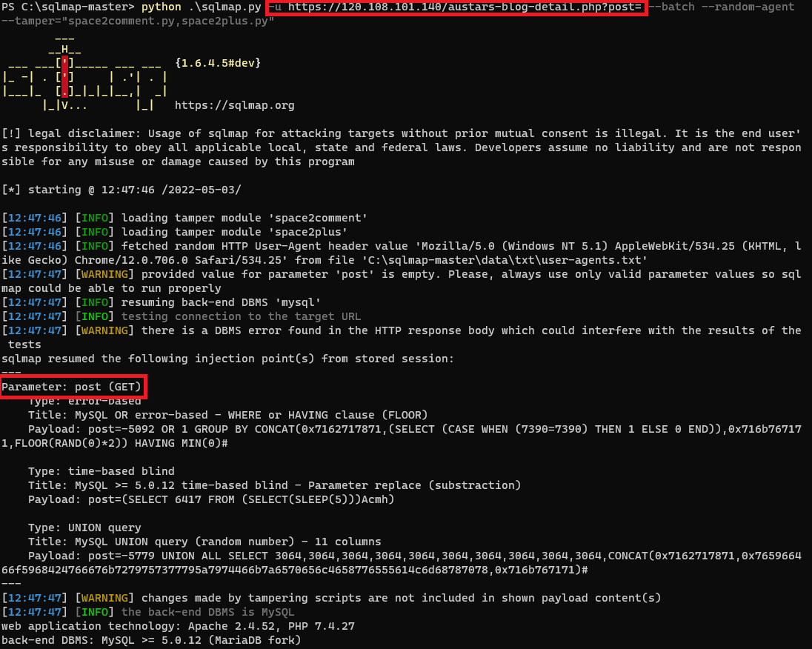812x649 pixels.
Task: Click 'back-end DBMS: MySQL >= 5.0.12 (MariaDB fork)' line
Action: coord(151,640)
